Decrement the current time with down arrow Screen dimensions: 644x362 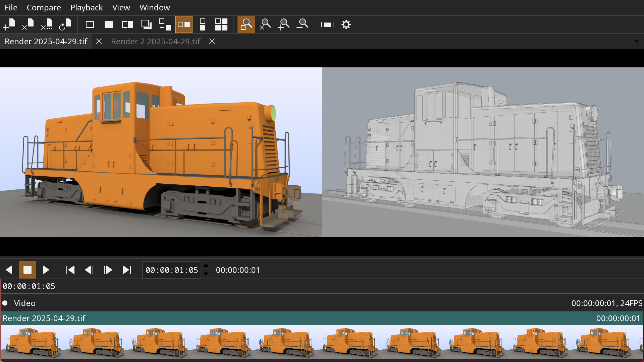(206, 274)
